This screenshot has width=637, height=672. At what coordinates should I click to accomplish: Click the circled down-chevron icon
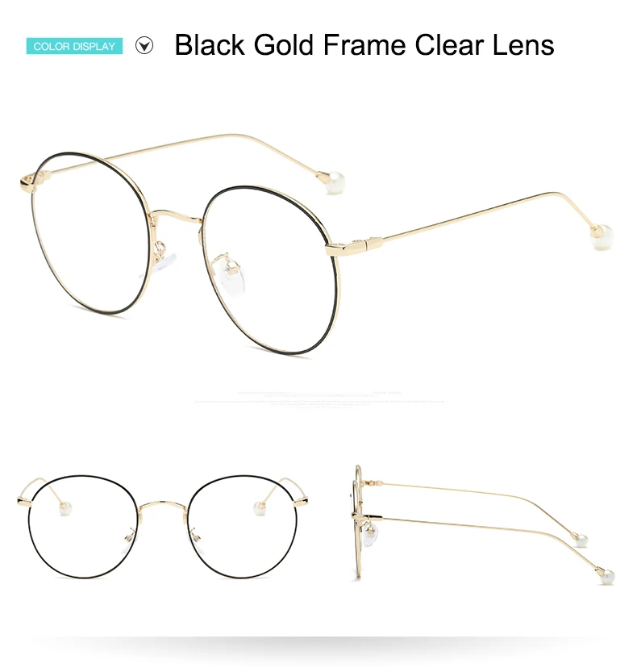click(144, 45)
